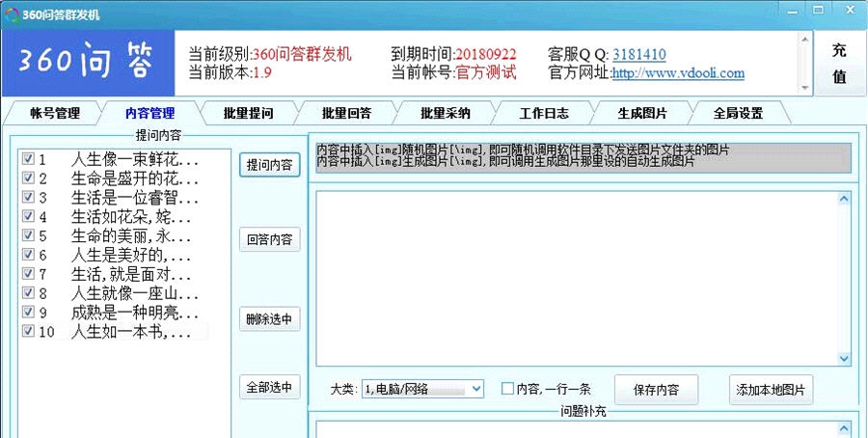Click the expiry date value 20180922
This screenshot has width=868, height=438.
[486, 55]
